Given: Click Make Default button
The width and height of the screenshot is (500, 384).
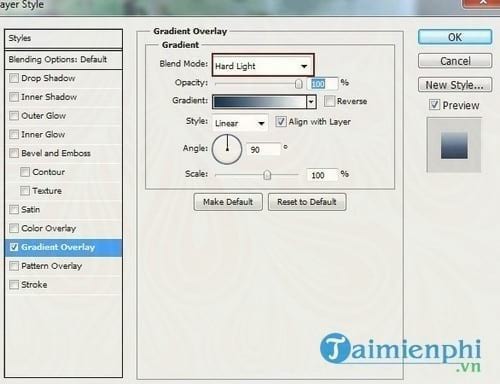Looking at the screenshot, I should click(x=228, y=202).
